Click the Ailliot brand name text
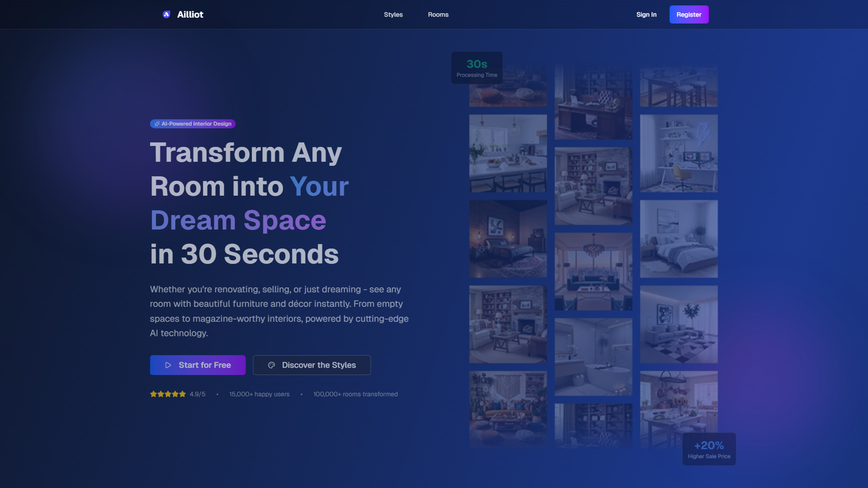Screen dimensions: 868x488 pos(190,14)
